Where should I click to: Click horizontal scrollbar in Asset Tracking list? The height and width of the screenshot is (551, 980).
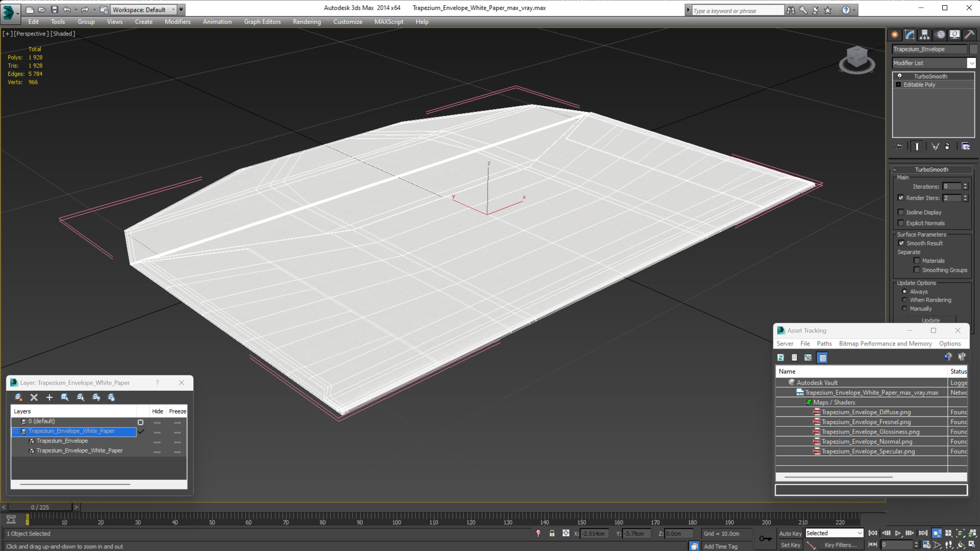click(x=838, y=477)
